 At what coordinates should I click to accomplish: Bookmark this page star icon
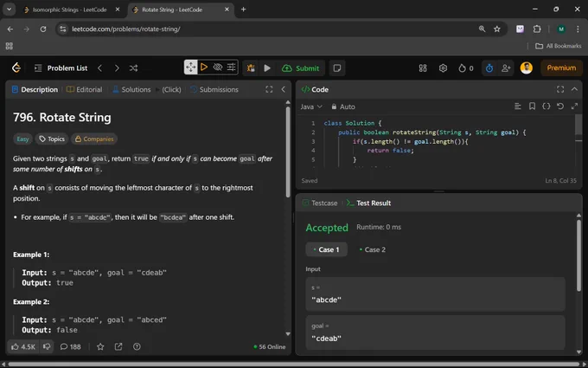[x=497, y=29]
